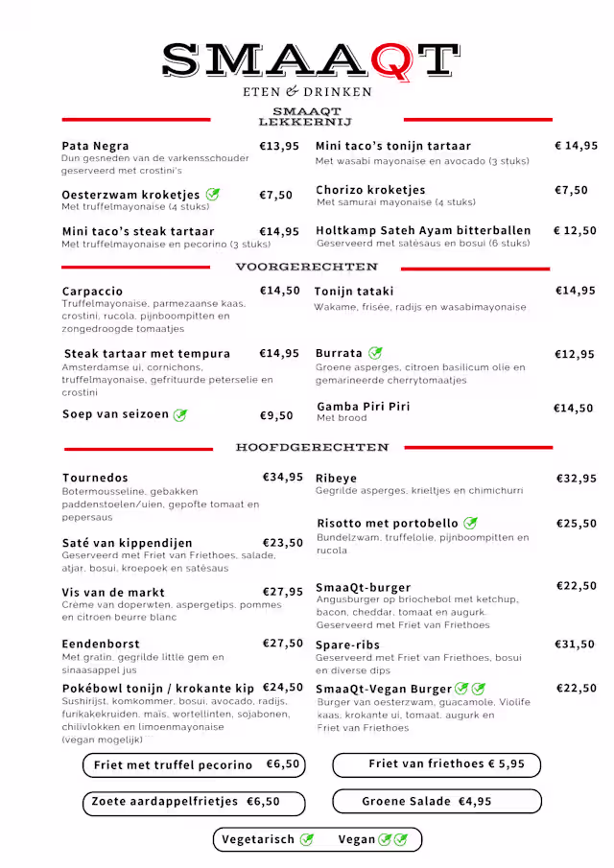The image size is (614, 868).
Task: Click the SMAAQT logo at the top
Action: (x=307, y=59)
